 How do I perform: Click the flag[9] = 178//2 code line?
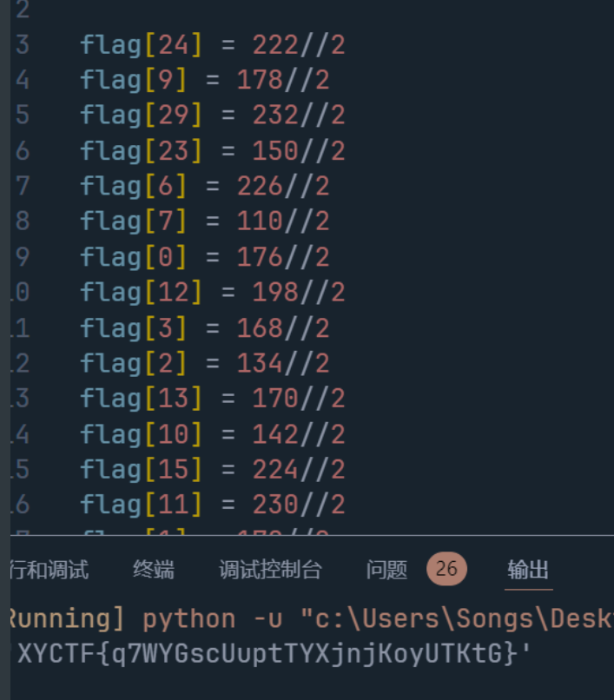tap(204, 80)
